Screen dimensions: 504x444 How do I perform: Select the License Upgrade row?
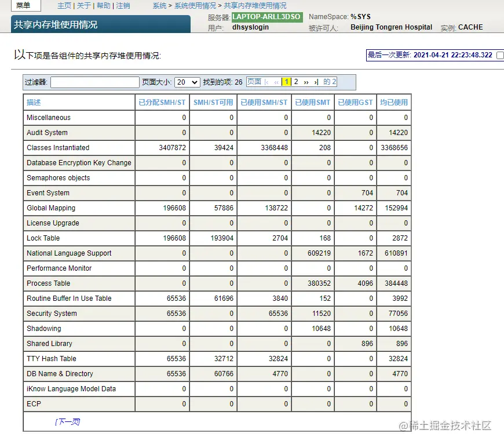pos(217,223)
